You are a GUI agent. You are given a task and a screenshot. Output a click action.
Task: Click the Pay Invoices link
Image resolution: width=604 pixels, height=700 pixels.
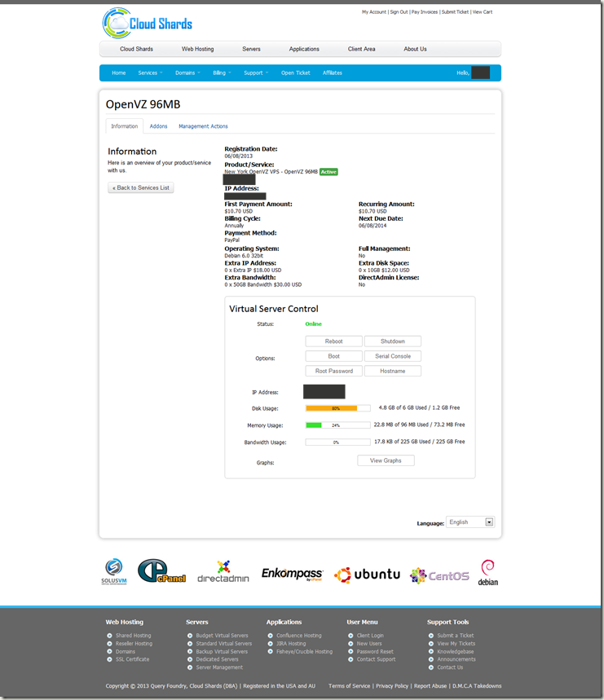[x=425, y=12]
